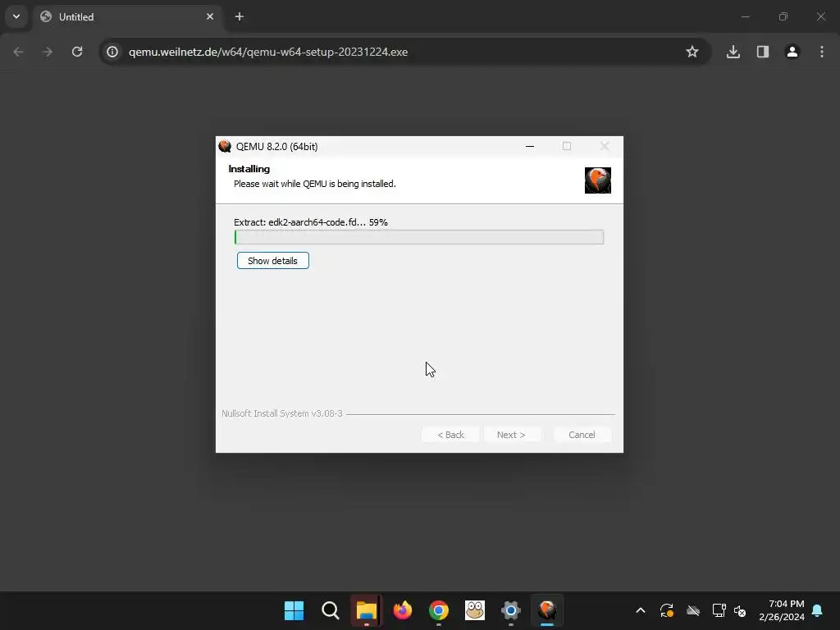Click the bold 'Installing' heading
The height and width of the screenshot is (630, 840).
(x=249, y=169)
